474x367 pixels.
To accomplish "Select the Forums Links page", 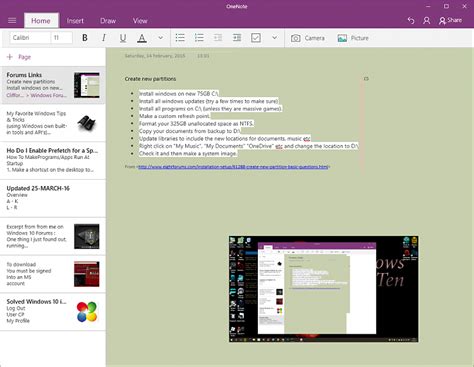I will (x=53, y=85).
